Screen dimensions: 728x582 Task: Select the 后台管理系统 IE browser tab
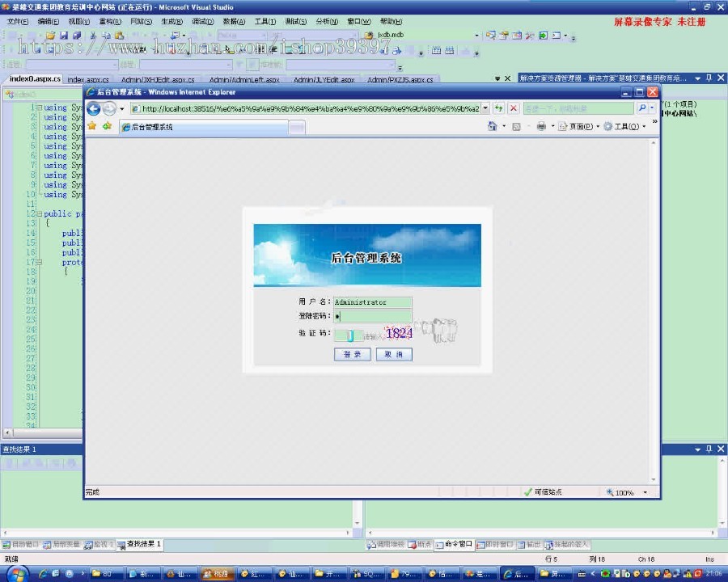click(203, 127)
